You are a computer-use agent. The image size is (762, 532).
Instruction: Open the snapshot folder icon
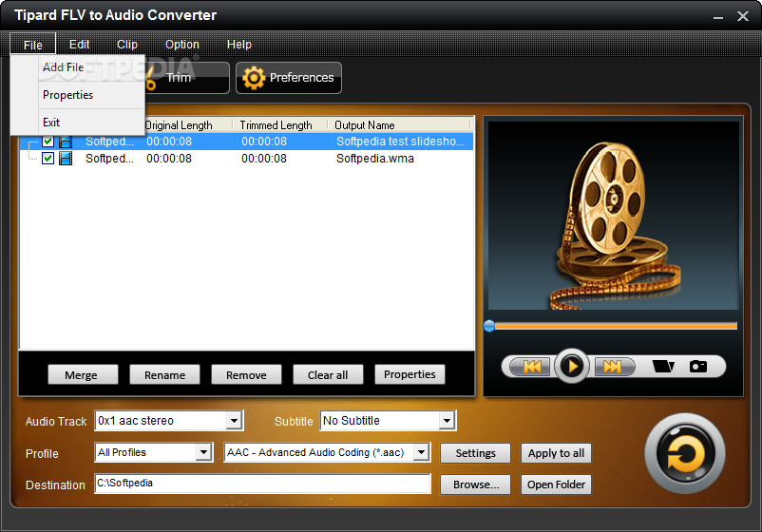click(663, 366)
